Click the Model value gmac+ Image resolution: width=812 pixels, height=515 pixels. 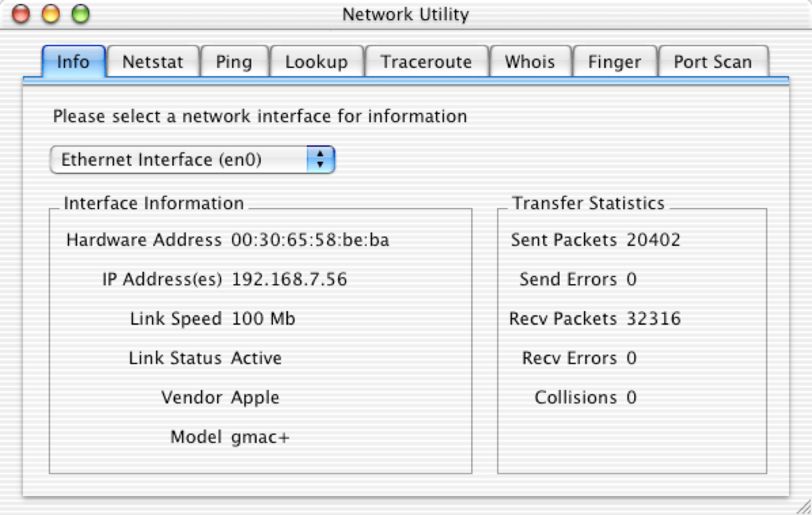tap(260, 437)
